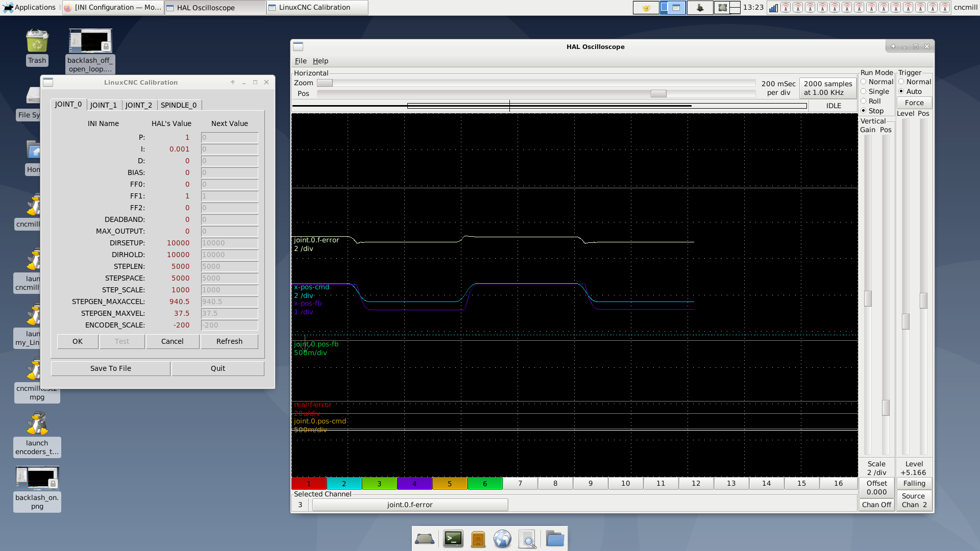
Task: Switch to INI Configuration browser window in taskbar
Action: pos(113,7)
